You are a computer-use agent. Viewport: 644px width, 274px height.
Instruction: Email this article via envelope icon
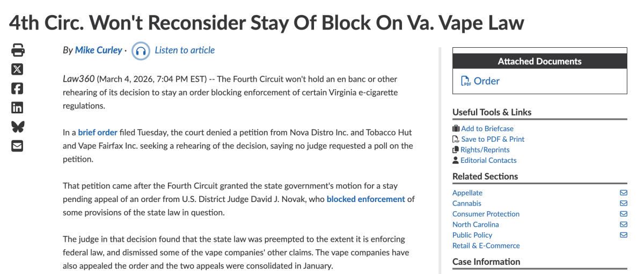(x=18, y=146)
